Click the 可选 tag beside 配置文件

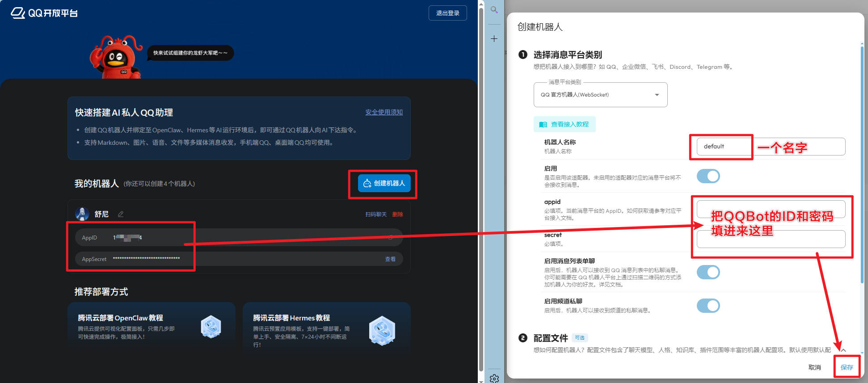[580, 338]
